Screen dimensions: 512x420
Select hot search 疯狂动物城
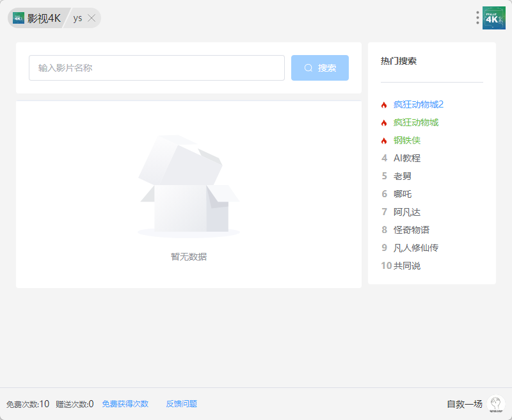(x=416, y=122)
